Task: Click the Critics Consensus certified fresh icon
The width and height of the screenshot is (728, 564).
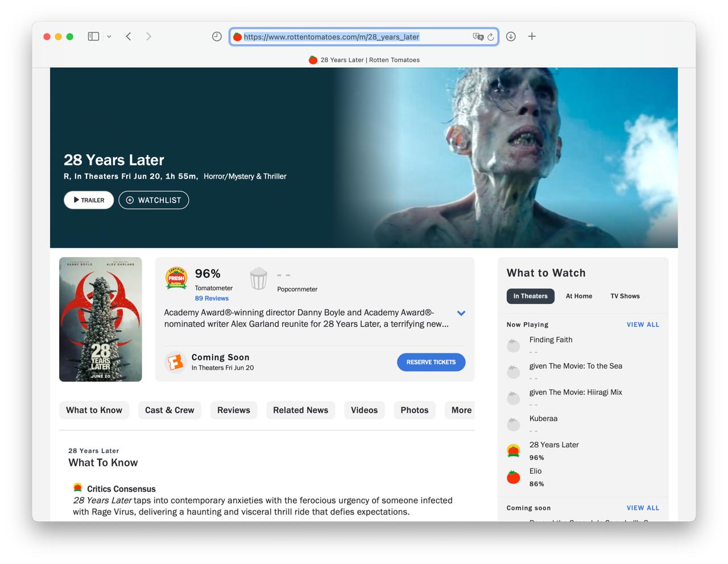Action: coord(78,488)
